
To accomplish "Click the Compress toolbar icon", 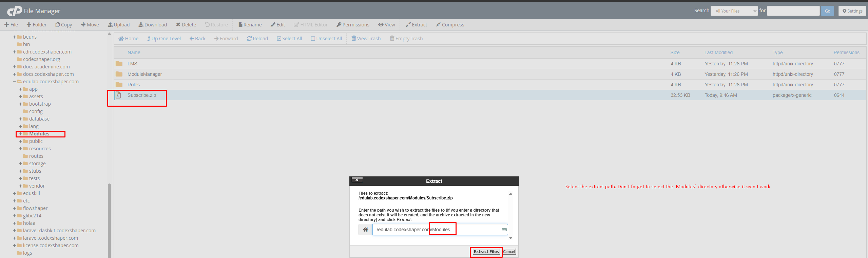I will click(438, 25).
